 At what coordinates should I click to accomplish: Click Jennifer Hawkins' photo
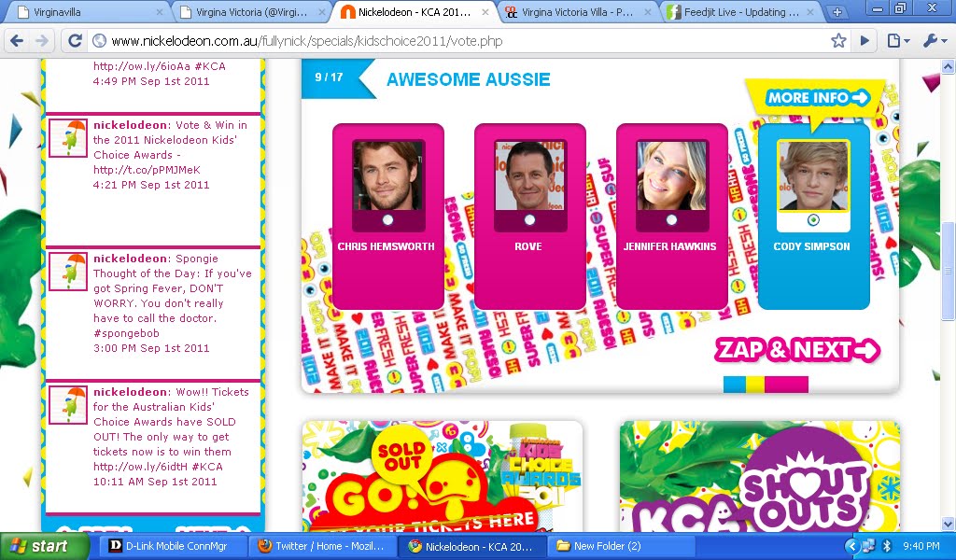pos(672,176)
